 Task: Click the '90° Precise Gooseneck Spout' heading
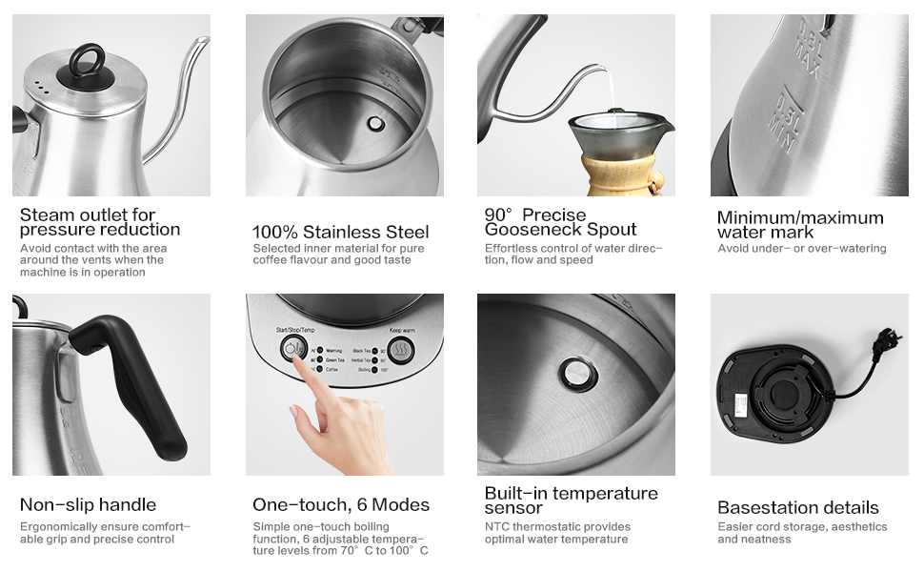[560, 222]
